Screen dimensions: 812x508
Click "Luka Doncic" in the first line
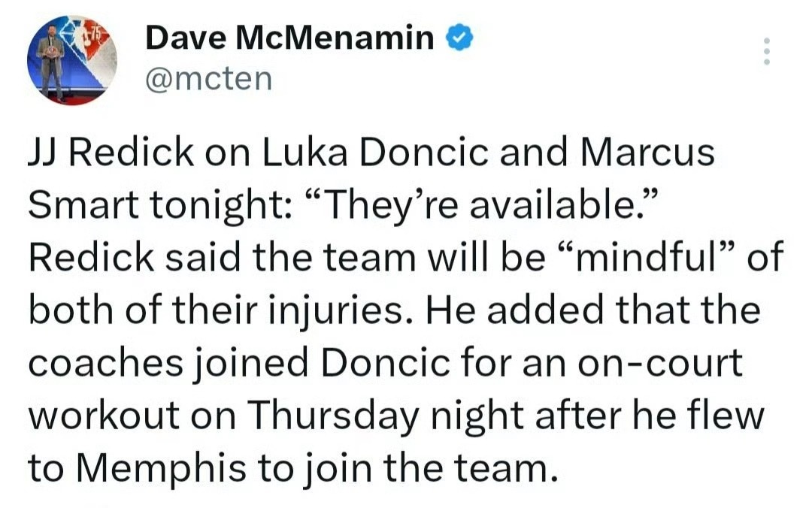click(x=375, y=153)
